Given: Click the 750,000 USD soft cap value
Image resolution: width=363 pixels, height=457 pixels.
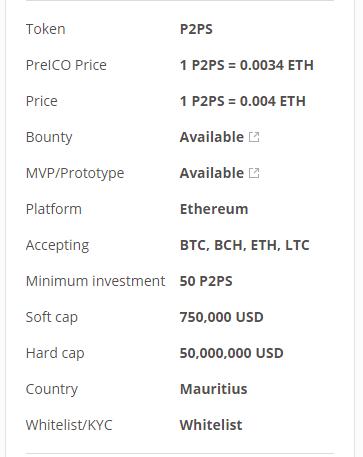Looking at the screenshot, I should point(222,317).
